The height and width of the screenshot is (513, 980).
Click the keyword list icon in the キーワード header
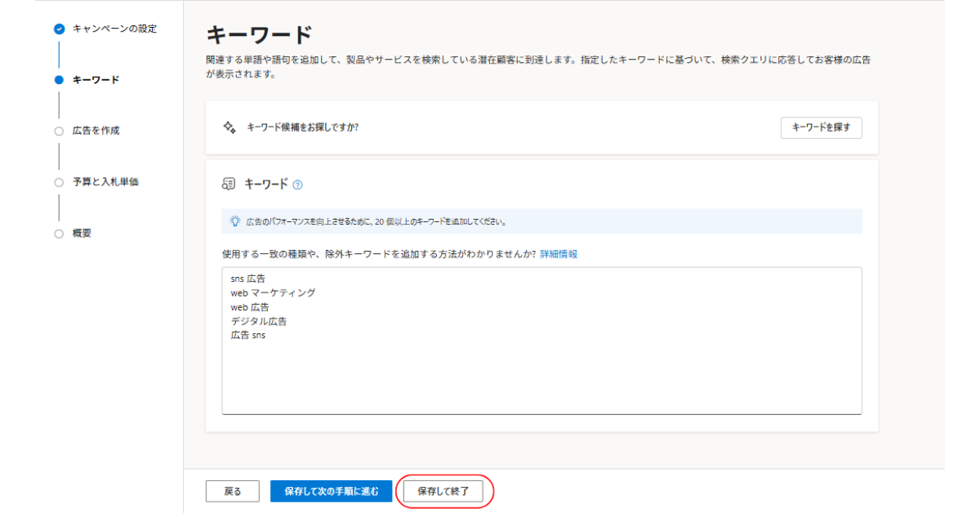[229, 185]
